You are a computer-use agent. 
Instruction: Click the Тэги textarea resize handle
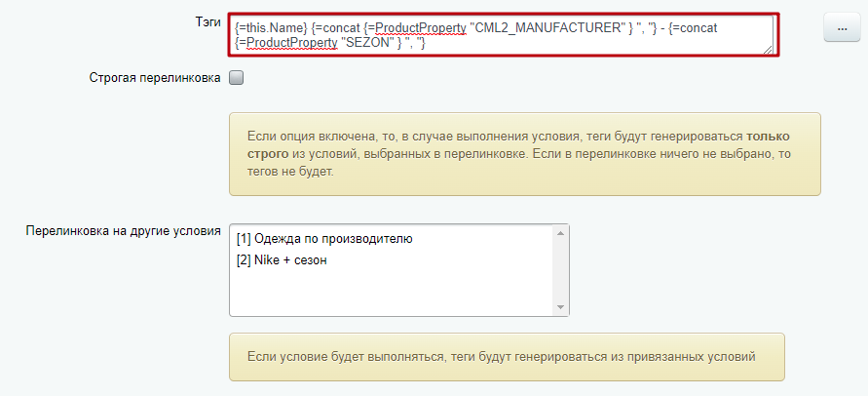(769, 50)
